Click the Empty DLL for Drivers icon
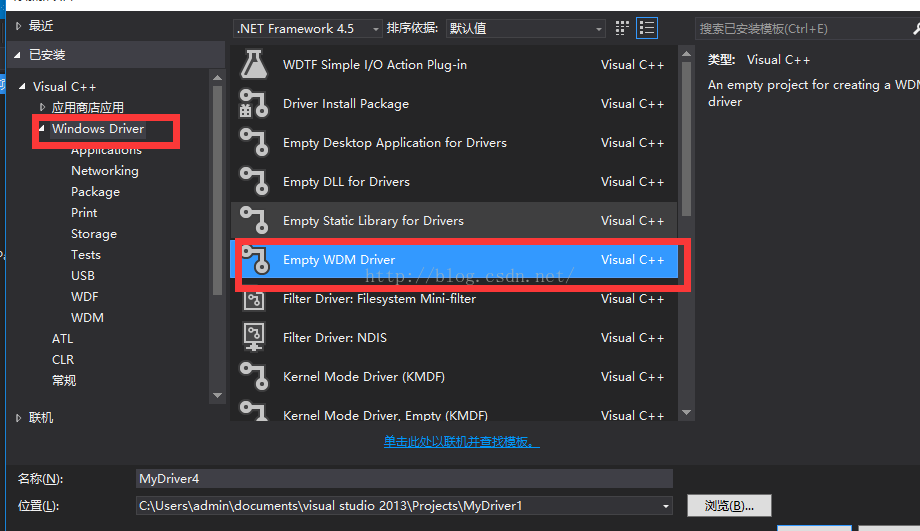 point(254,181)
